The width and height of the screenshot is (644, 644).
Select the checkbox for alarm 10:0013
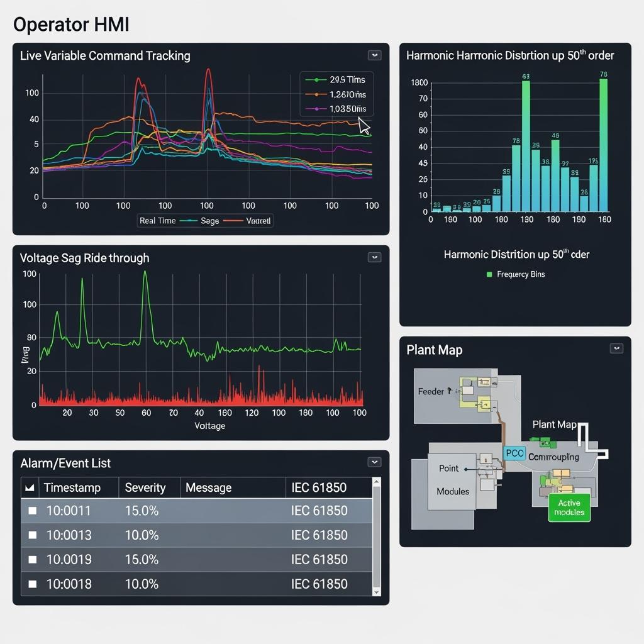(32, 536)
